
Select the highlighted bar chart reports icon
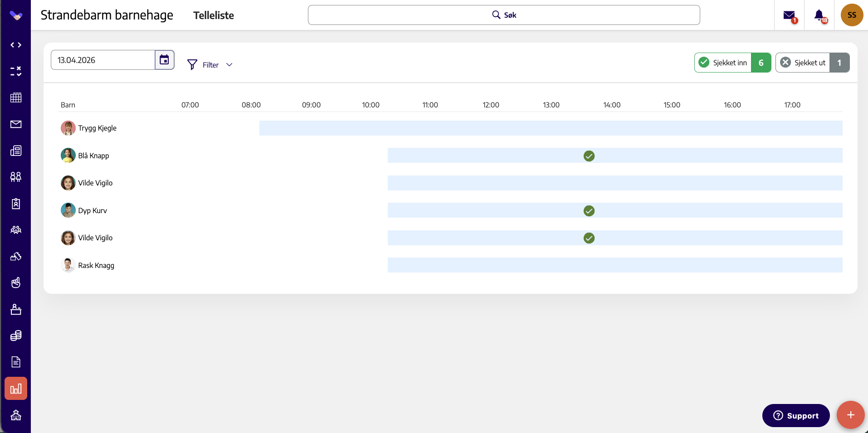tap(16, 389)
